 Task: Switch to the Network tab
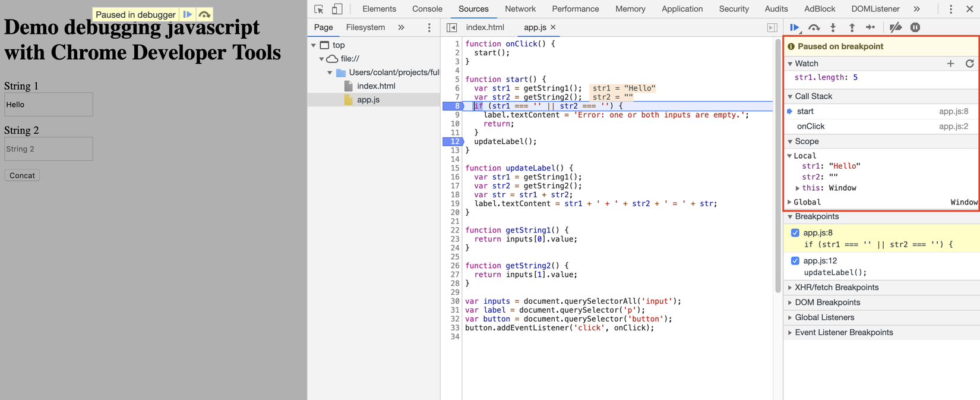(x=520, y=9)
